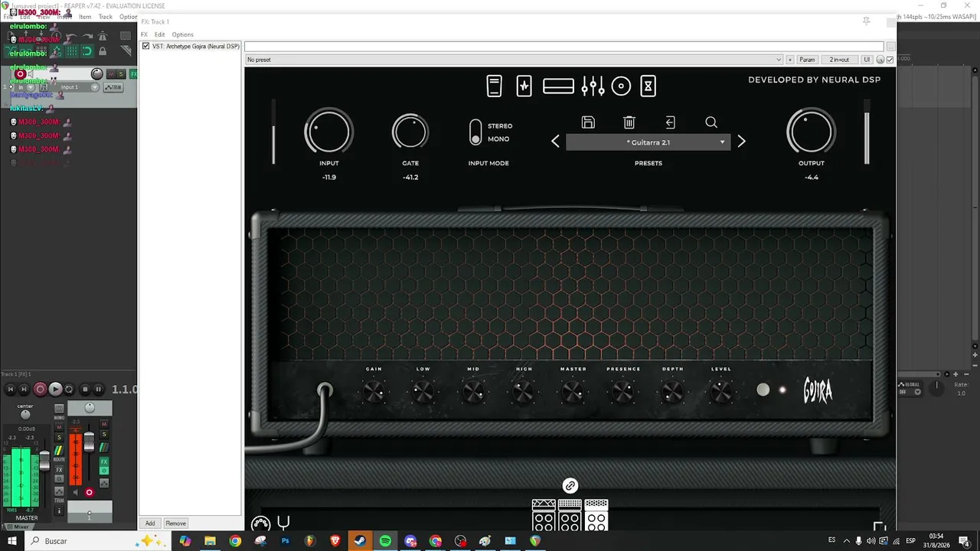The width and height of the screenshot is (980, 551).
Task: Toggle the amp power switch
Action: pos(763,390)
